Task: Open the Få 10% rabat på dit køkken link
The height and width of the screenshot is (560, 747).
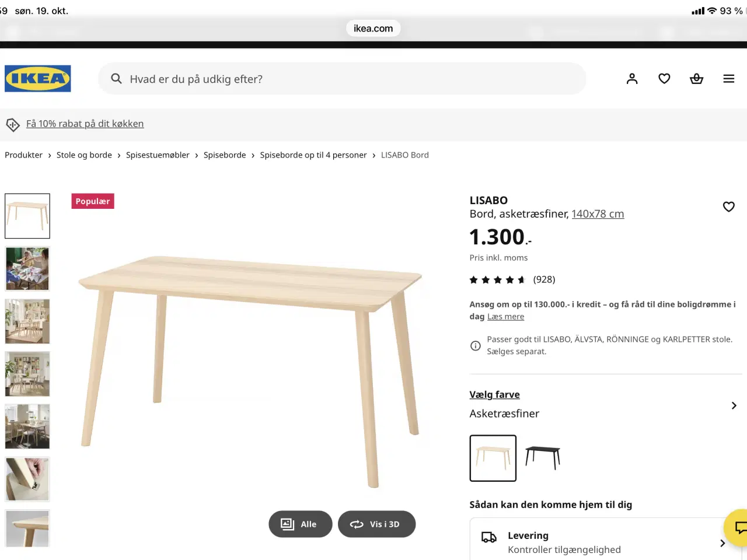Action: pos(85,124)
